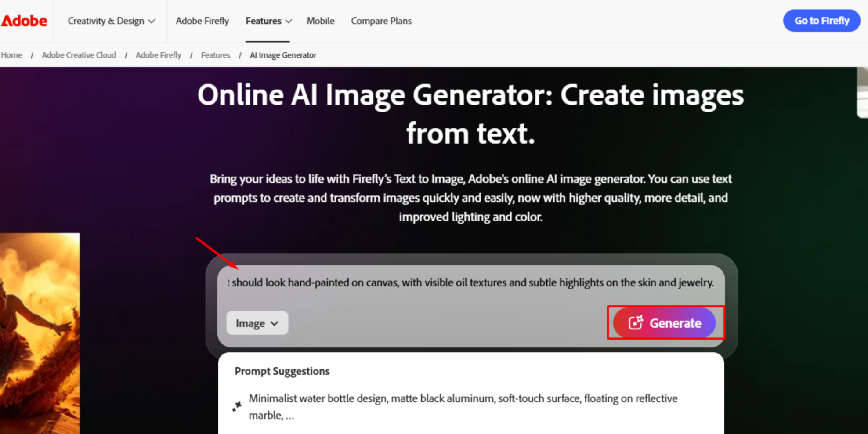Expand the Features dropdown in the navigation bar
Screen dimensions: 868x434
point(268,21)
